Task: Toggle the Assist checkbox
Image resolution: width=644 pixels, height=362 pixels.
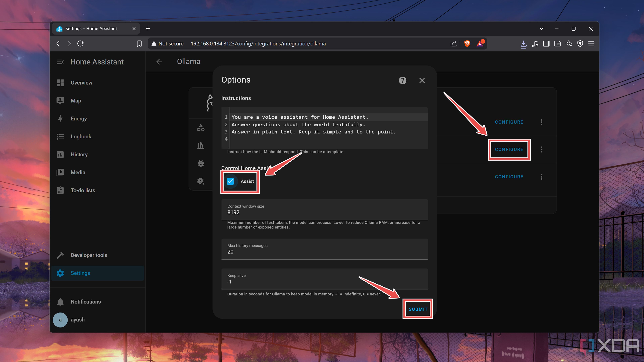Action: [230, 181]
